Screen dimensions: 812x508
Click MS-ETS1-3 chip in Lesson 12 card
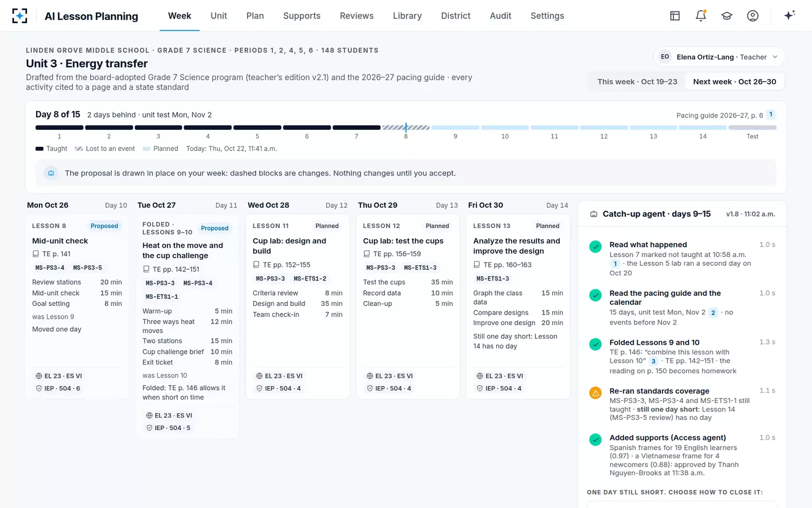pyautogui.click(x=420, y=268)
